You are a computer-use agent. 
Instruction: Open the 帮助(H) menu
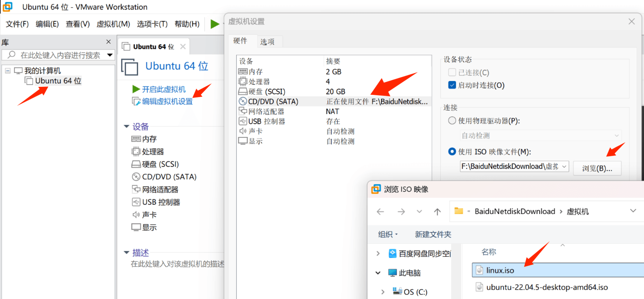pos(187,24)
